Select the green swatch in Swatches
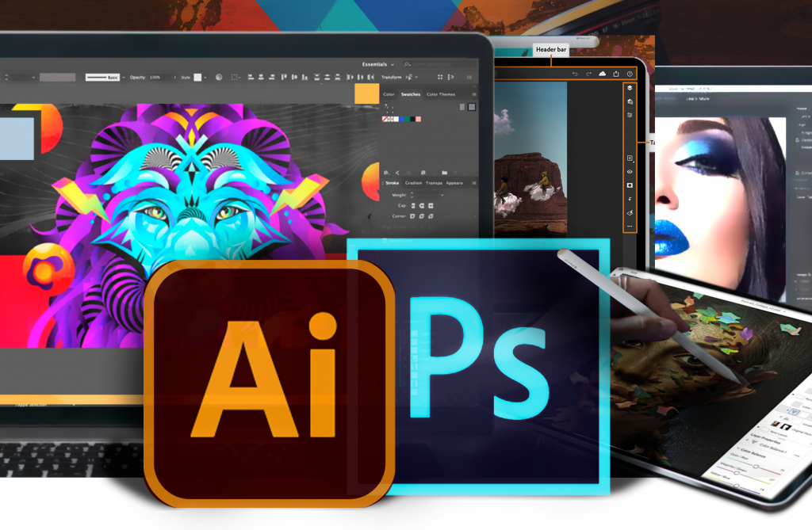This screenshot has height=530, width=812. pos(407,119)
